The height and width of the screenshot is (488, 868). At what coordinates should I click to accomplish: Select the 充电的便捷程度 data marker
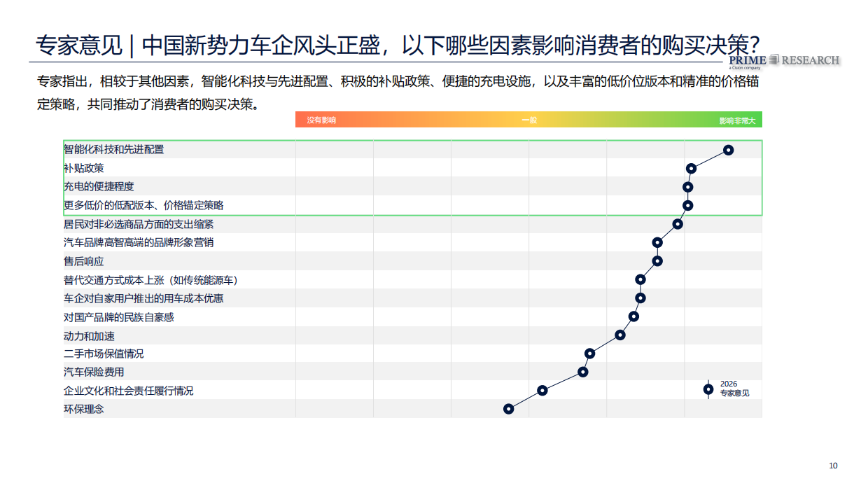pyautogui.click(x=687, y=186)
